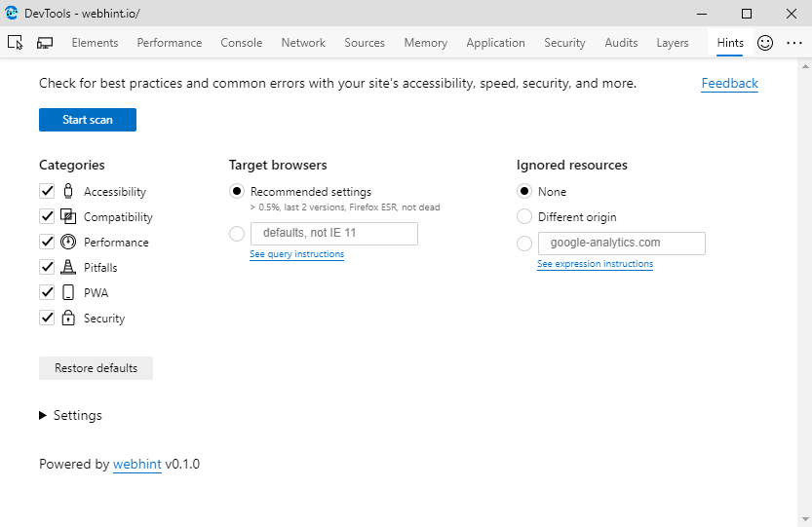Uncheck the Security category checkbox
Screen dimensions: 812x527
click(x=47, y=318)
